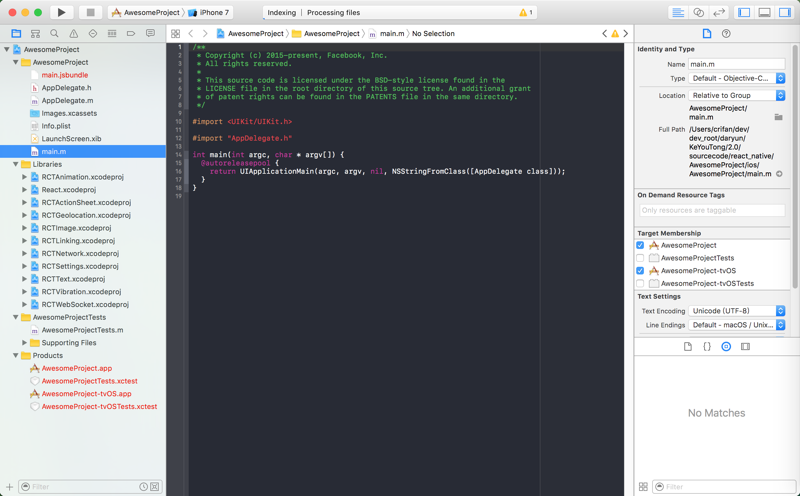Image resolution: width=800 pixels, height=496 pixels.
Task: Uncheck AwesomeProject target membership
Action: (640, 245)
